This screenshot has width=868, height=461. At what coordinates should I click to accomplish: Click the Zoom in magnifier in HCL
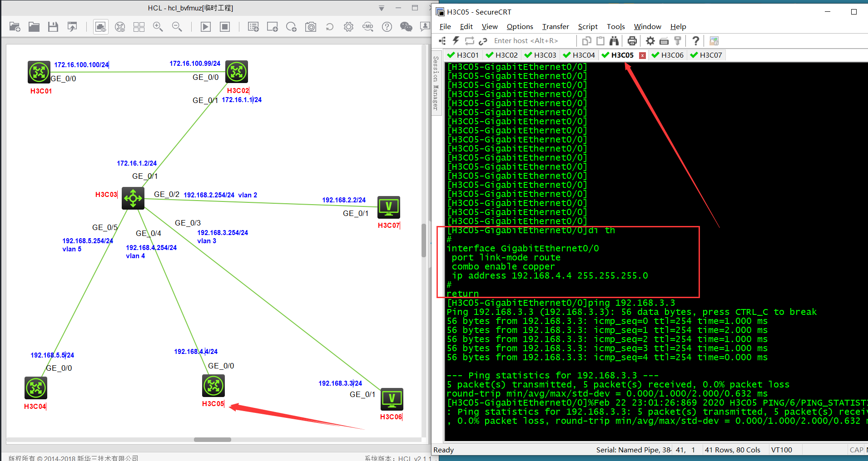(158, 27)
